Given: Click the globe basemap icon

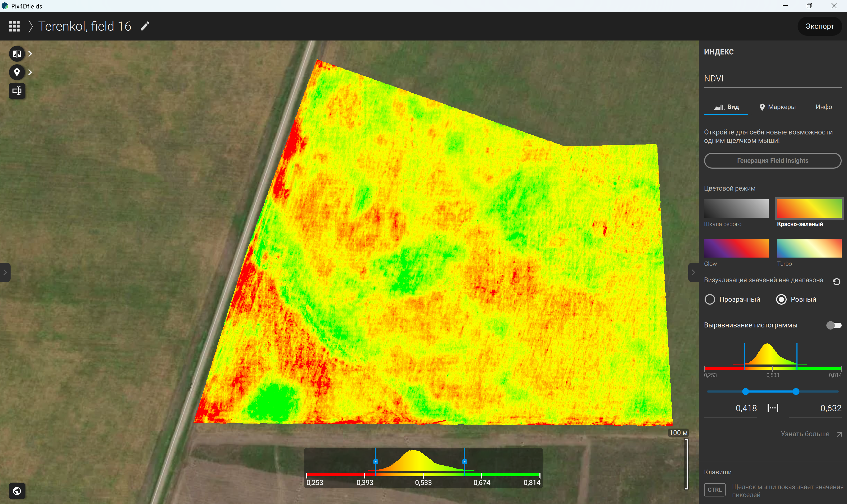Looking at the screenshot, I should 17,491.
